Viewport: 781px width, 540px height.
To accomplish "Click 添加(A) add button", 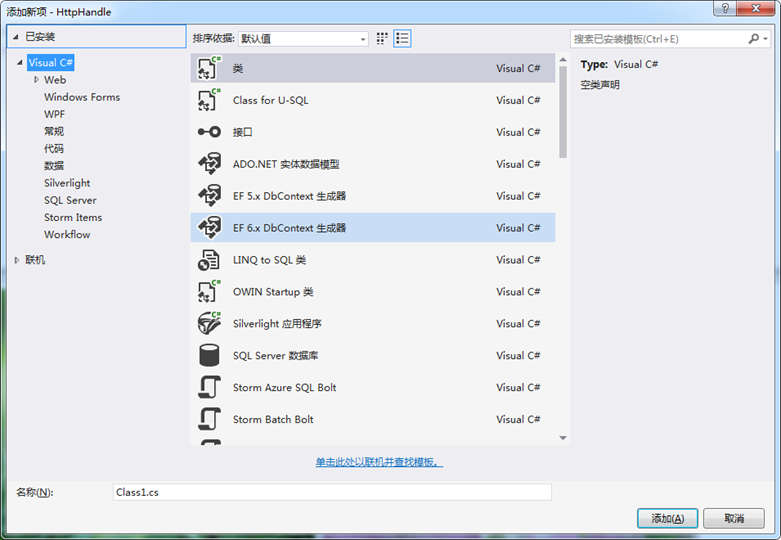I will (667, 519).
